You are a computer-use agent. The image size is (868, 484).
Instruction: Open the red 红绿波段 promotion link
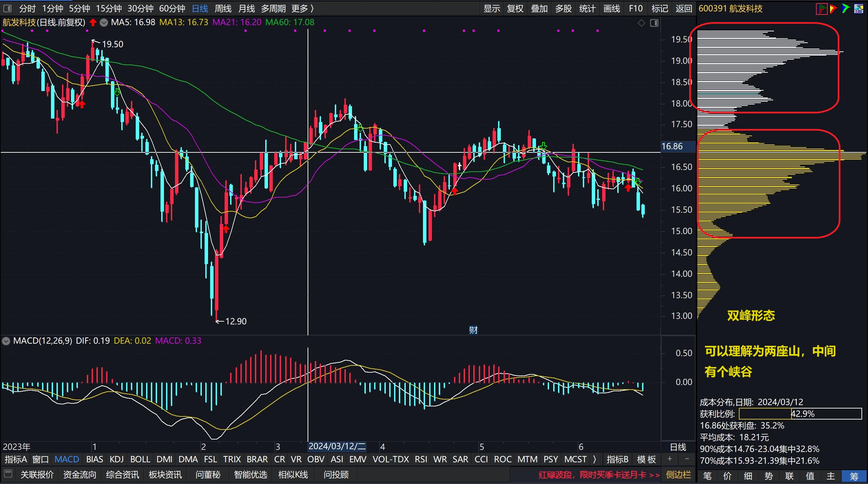tap(599, 475)
